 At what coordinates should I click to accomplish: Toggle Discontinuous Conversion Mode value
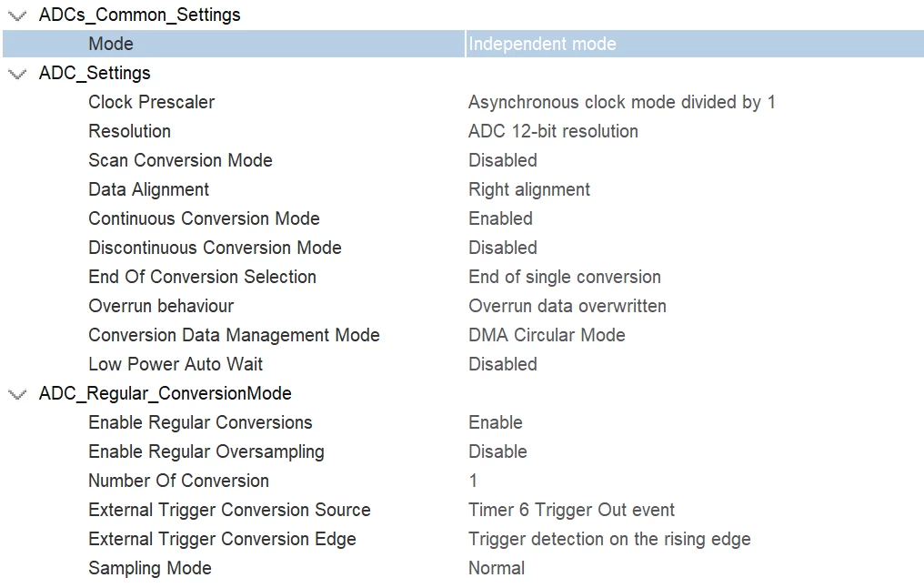pos(503,248)
